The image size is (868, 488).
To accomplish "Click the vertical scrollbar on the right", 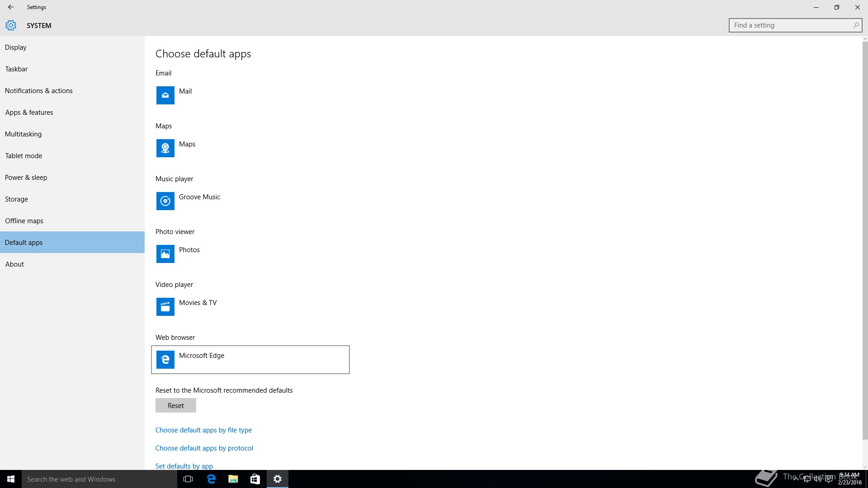I will click(865, 239).
